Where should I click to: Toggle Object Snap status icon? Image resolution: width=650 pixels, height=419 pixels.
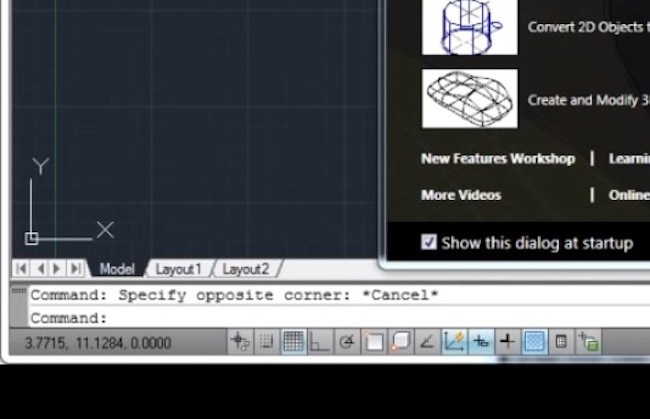coord(374,342)
